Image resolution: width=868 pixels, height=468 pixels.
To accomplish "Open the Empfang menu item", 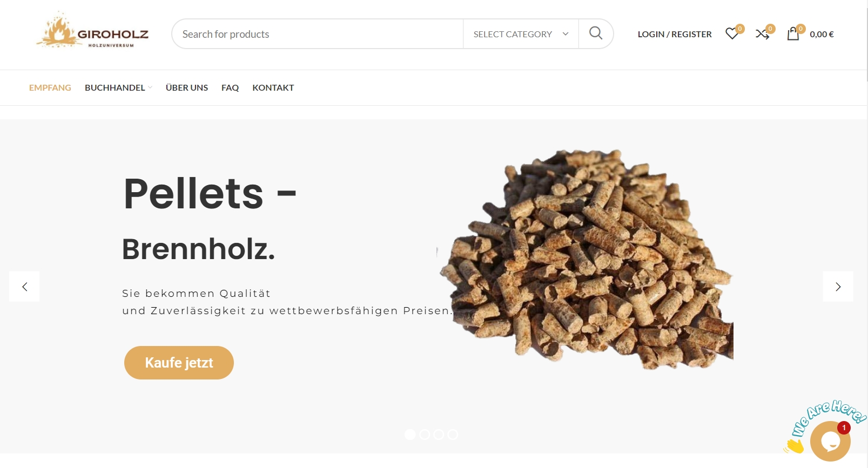I will [x=50, y=87].
